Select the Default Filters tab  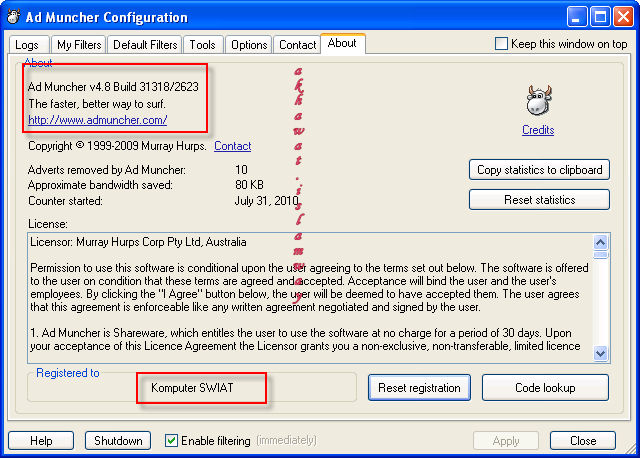click(145, 44)
